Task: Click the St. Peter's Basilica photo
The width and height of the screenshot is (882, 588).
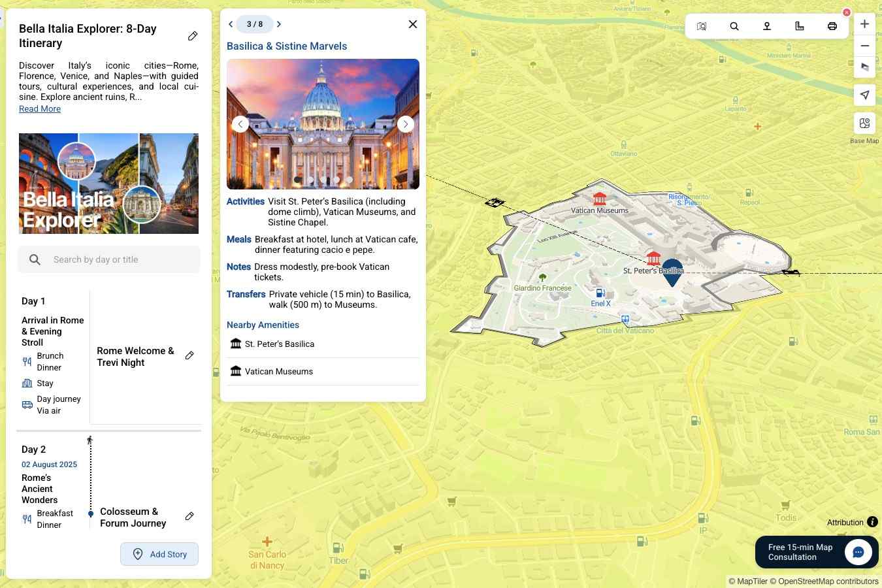Action: pyautogui.click(x=323, y=124)
